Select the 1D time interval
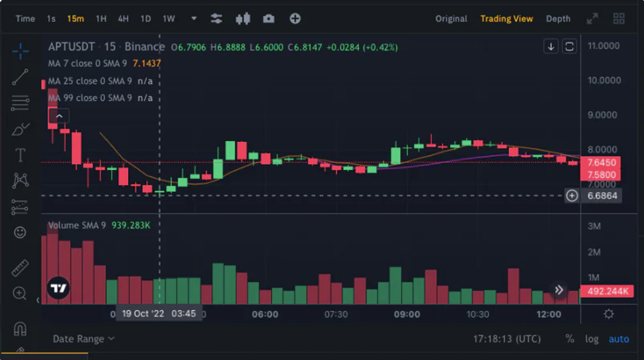 pyautogui.click(x=146, y=19)
